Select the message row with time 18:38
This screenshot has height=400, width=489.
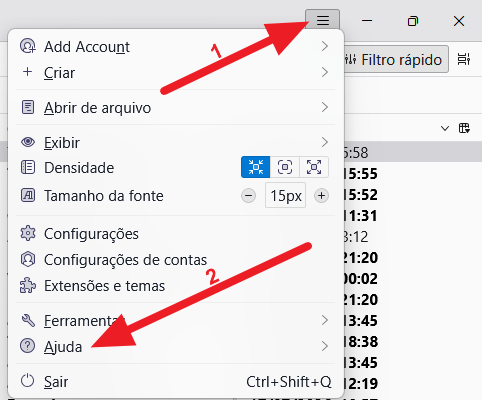tap(413, 342)
